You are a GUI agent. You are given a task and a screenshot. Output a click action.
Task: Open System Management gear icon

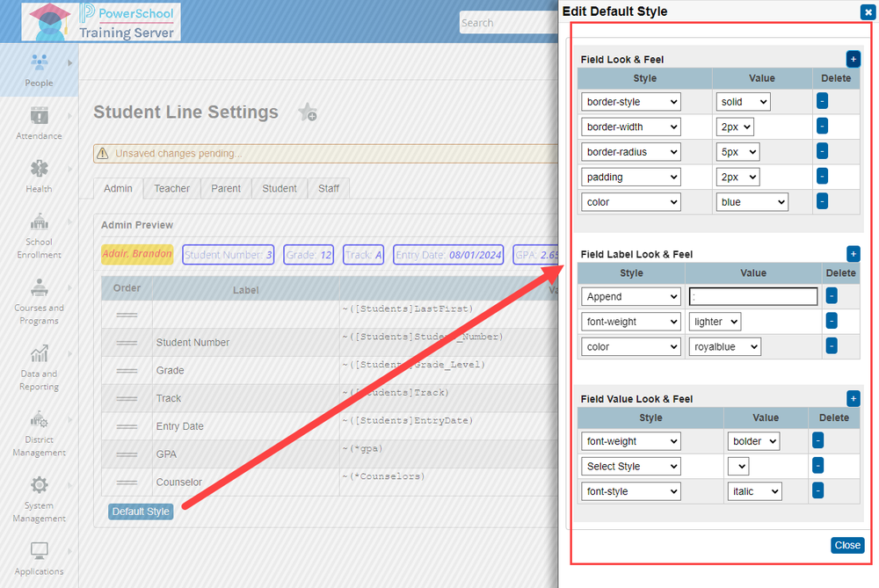[x=39, y=485]
